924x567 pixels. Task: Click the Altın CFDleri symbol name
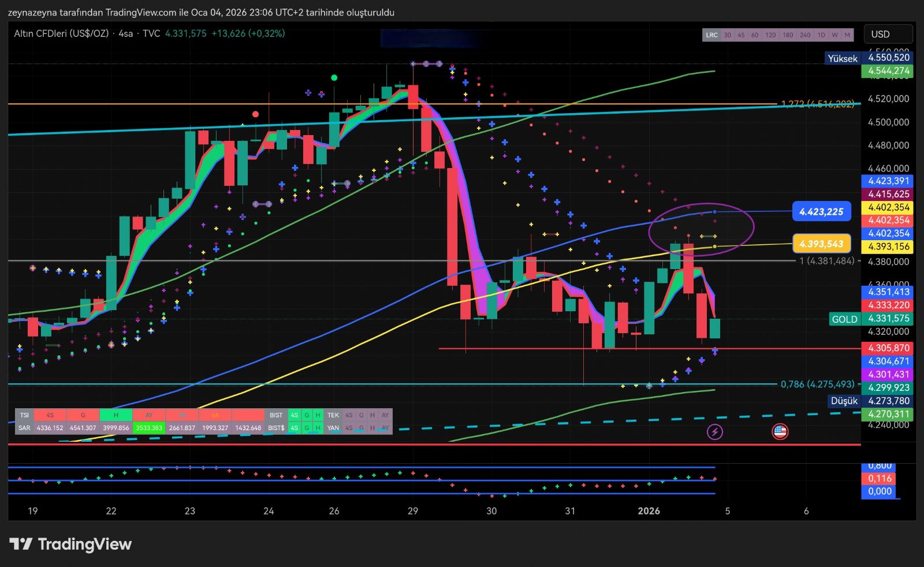coord(61,33)
